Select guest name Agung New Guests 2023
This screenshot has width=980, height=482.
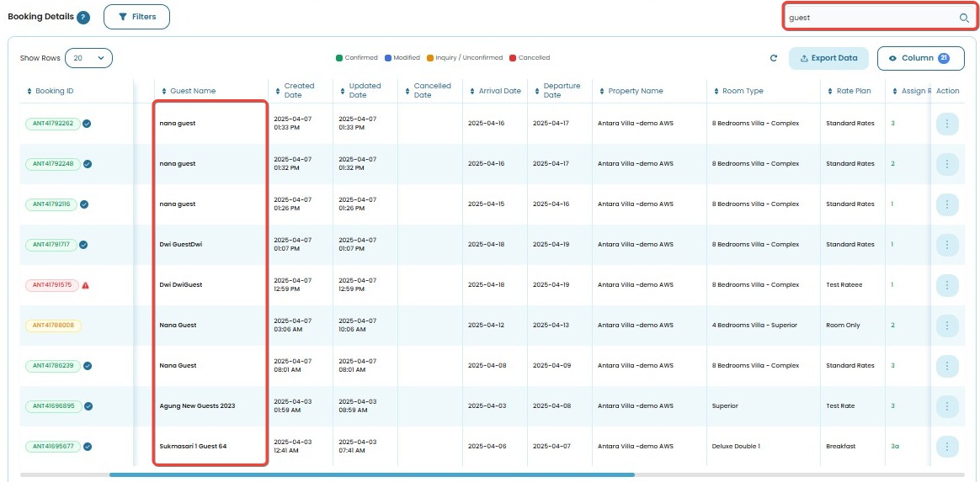[x=197, y=406]
